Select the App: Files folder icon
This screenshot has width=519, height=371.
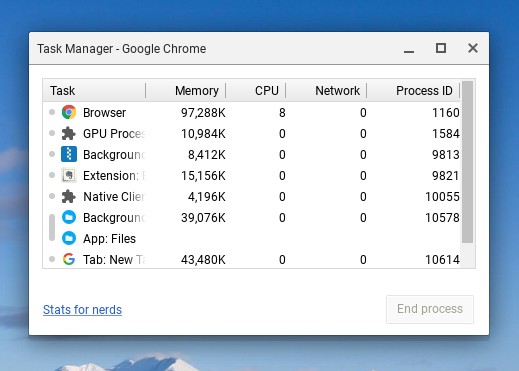pos(69,238)
